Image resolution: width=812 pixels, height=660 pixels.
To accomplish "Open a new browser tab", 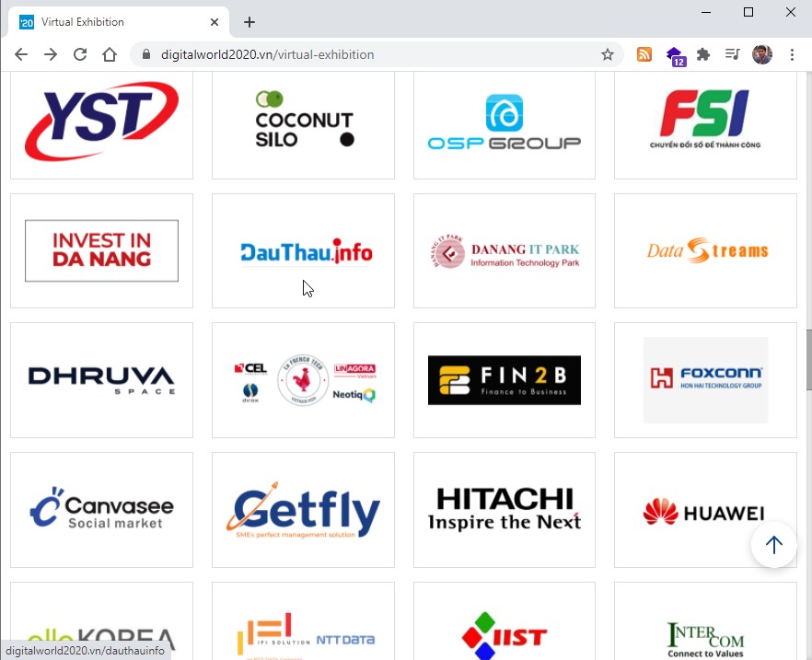I will [249, 22].
